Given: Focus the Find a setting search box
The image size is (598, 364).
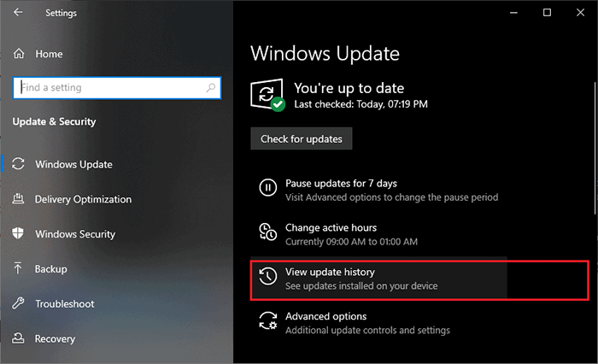Looking at the screenshot, I should (117, 88).
